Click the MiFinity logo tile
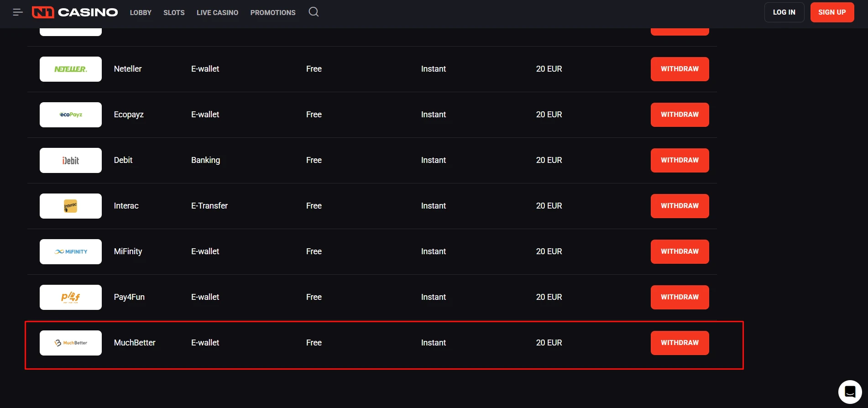The height and width of the screenshot is (408, 868). tap(71, 251)
